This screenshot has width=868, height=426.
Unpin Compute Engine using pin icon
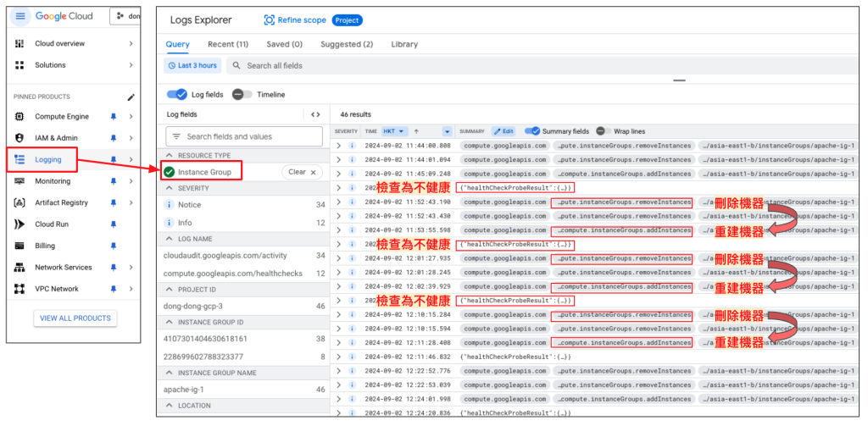pos(114,117)
